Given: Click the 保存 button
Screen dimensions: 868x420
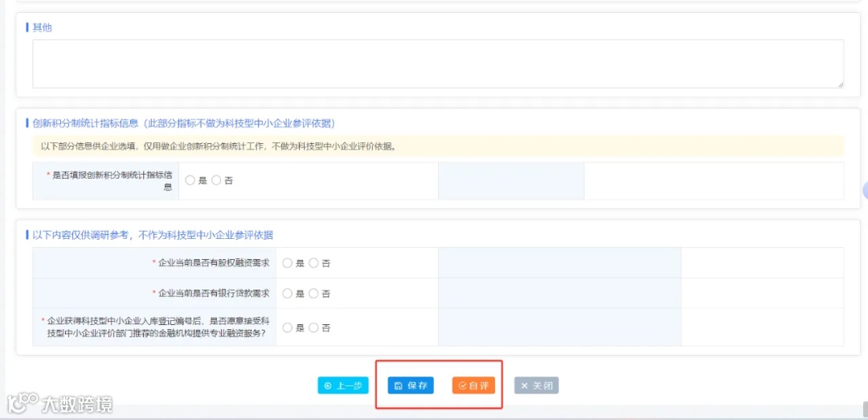Looking at the screenshot, I should tap(411, 385).
